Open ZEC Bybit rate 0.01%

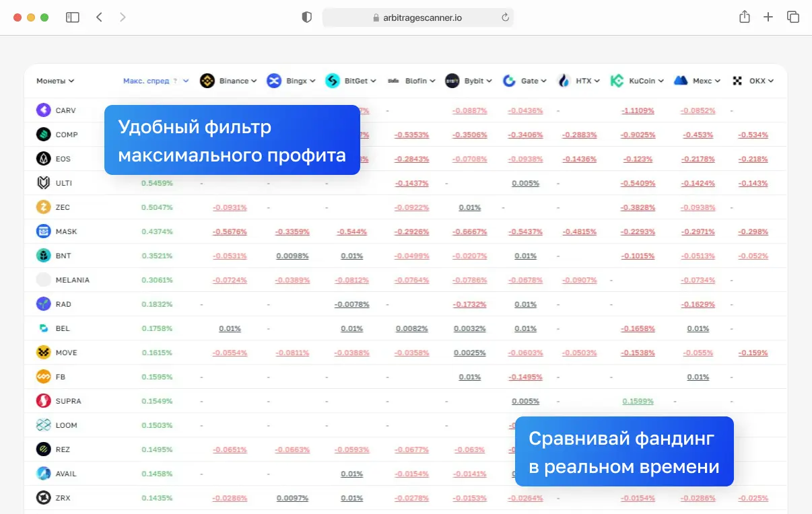(x=470, y=207)
